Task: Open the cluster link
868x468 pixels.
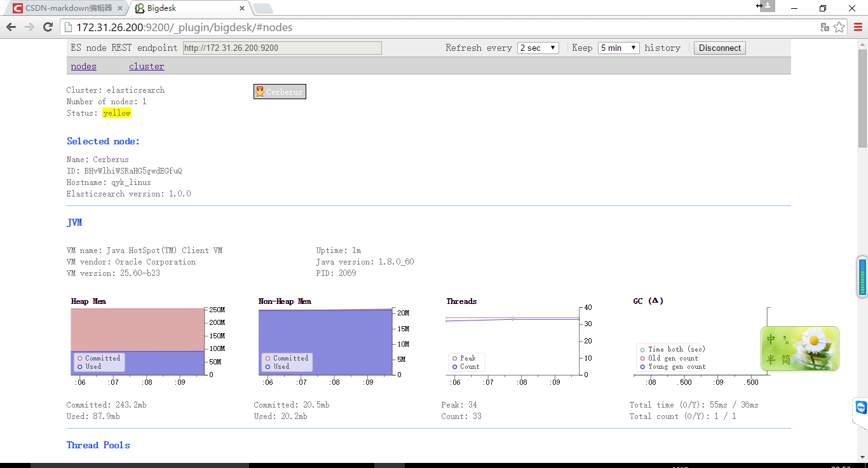Action: pyautogui.click(x=147, y=66)
